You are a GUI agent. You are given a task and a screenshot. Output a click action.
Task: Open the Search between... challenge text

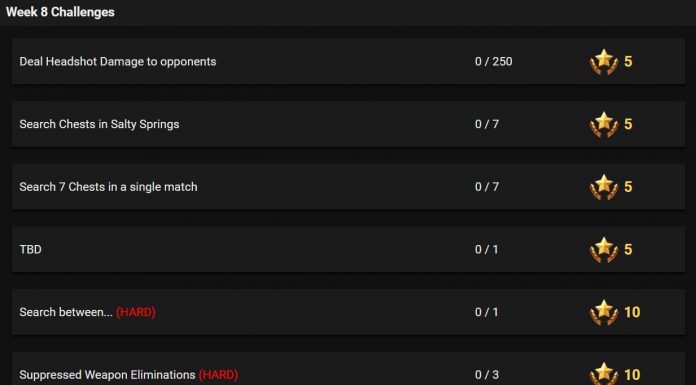66,312
